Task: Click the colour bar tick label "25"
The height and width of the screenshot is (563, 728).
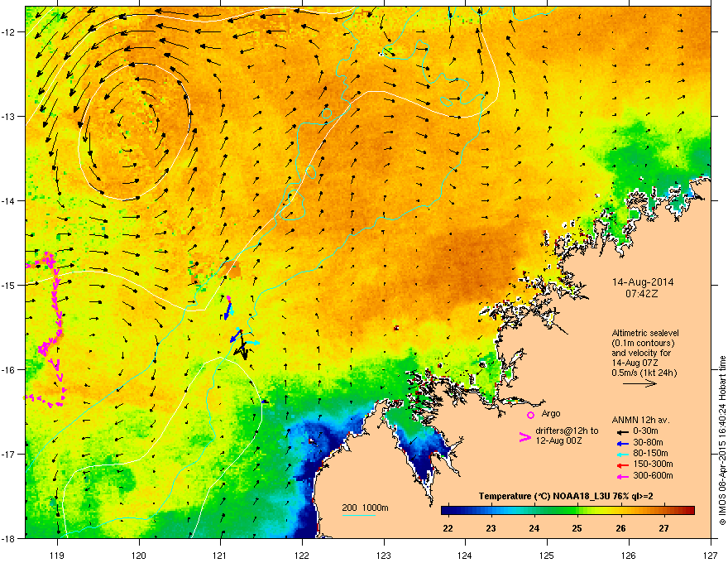Action: 577,528
